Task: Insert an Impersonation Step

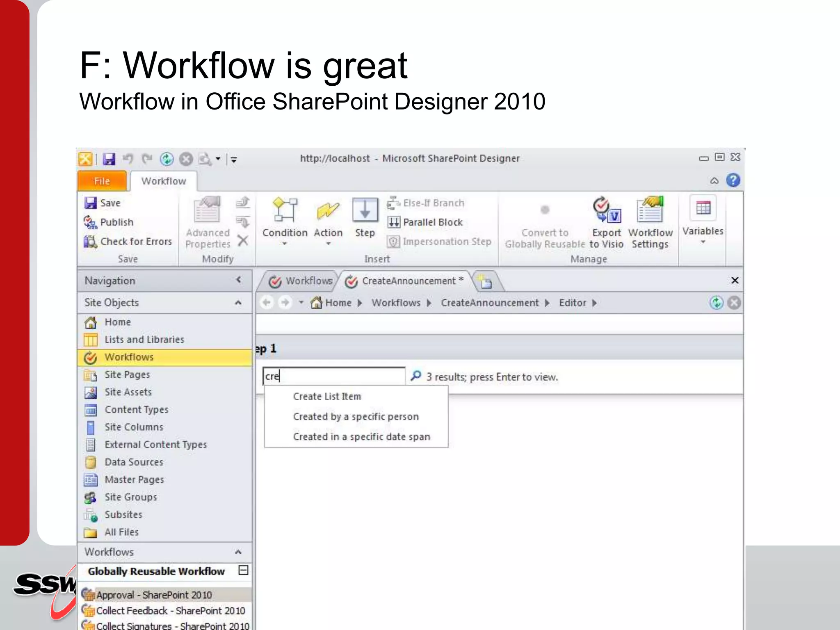Action: pos(439,242)
